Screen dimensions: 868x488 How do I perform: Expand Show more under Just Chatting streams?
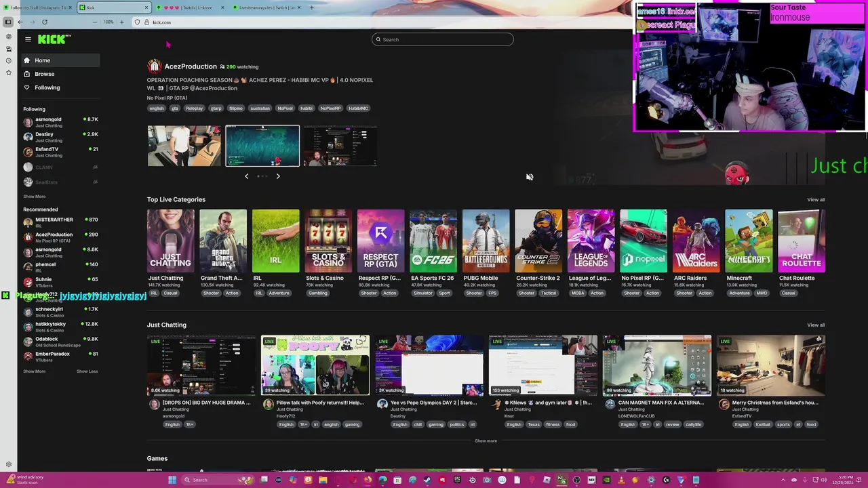486,441
